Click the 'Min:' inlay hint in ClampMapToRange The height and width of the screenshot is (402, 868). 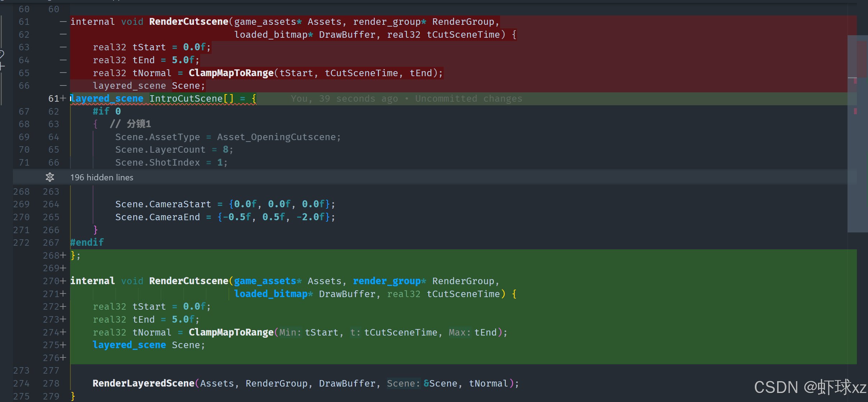pyautogui.click(x=290, y=332)
